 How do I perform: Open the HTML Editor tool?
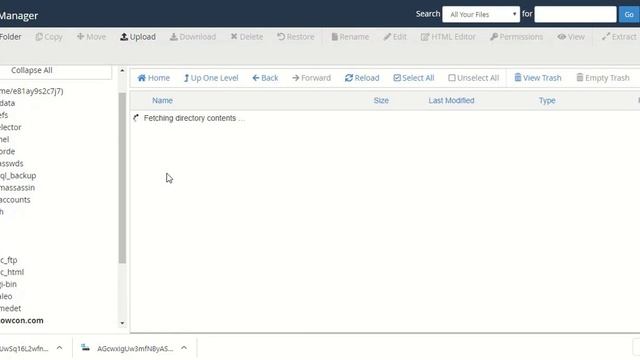[448, 37]
